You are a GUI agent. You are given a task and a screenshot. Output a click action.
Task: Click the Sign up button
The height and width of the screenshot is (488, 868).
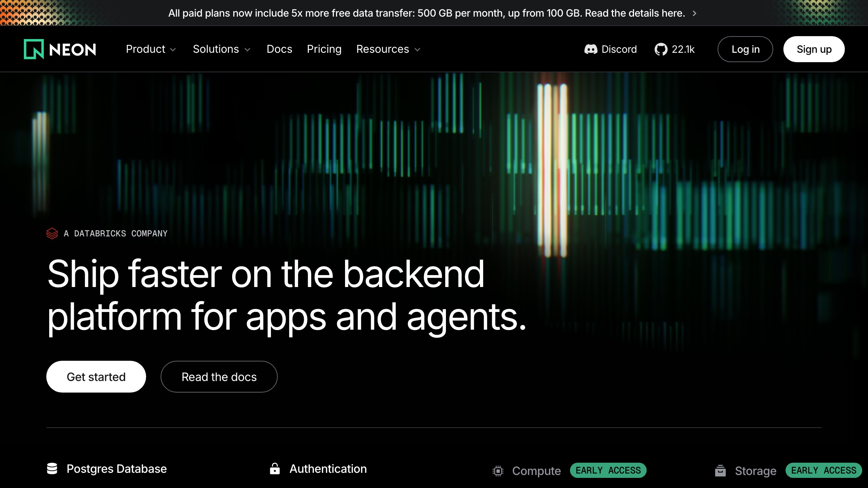click(x=814, y=49)
